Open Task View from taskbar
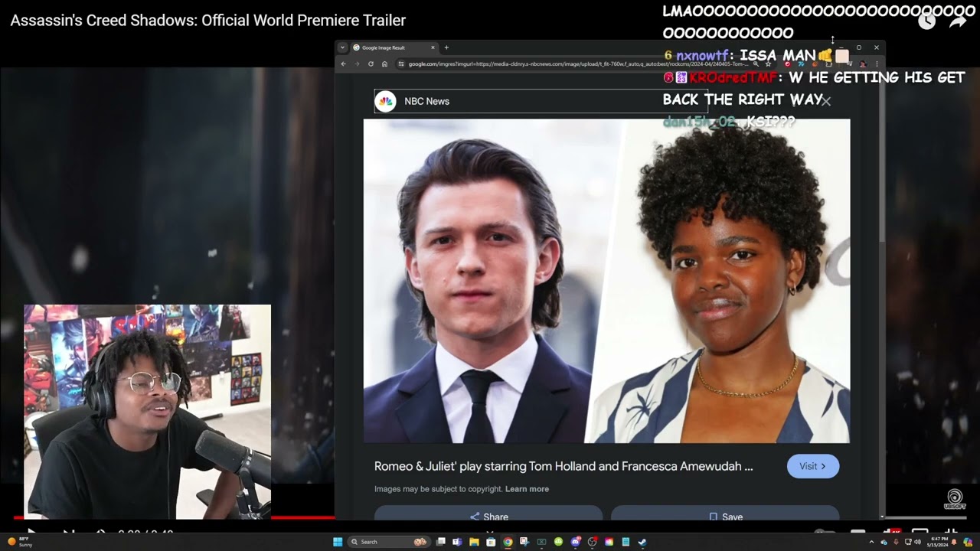This screenshot has width=980, height=551. 440,542
